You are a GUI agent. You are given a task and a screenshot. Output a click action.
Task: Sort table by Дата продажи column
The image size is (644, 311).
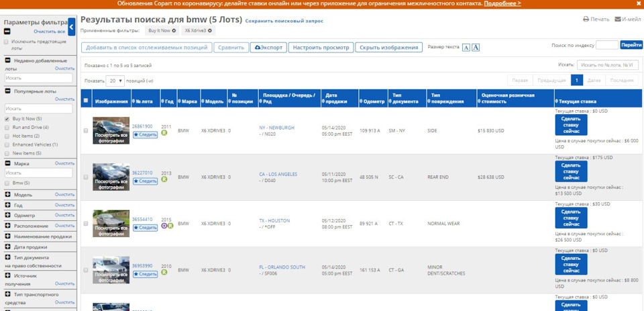(339, 99)
